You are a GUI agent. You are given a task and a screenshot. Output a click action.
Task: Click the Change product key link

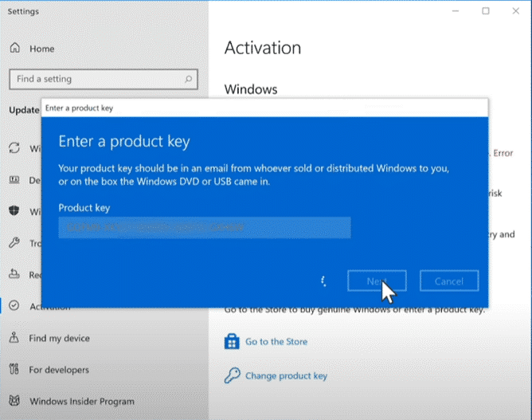(x=286, y=376)
